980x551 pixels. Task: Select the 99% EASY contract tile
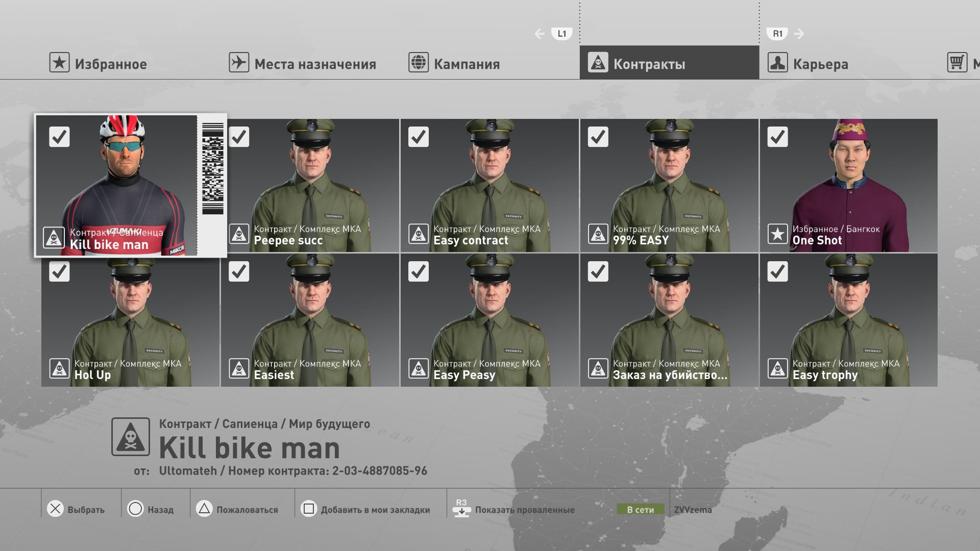point(669,186)
